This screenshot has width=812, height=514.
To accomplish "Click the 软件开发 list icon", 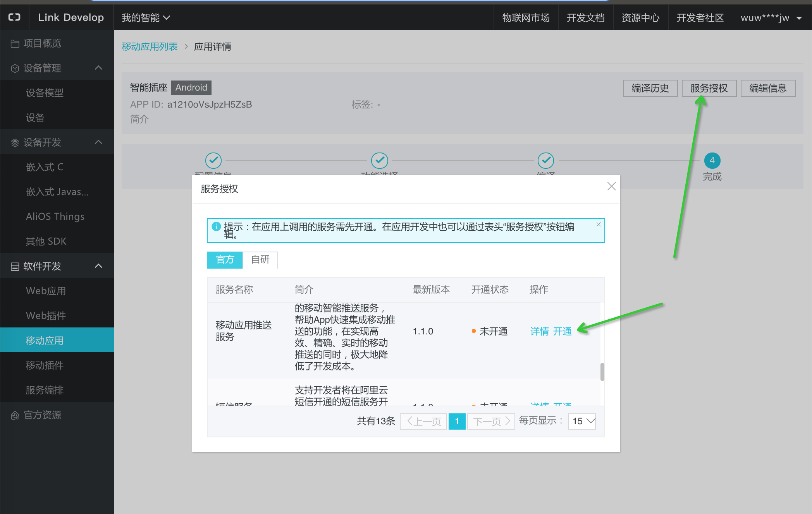I will pos(15,266).
